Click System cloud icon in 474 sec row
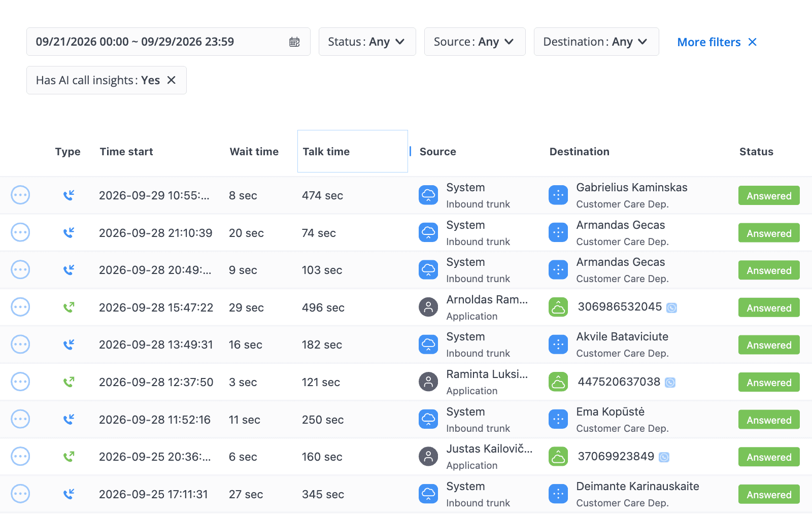The height and width of the screenshot is (515, 812). tap(428, 195)
